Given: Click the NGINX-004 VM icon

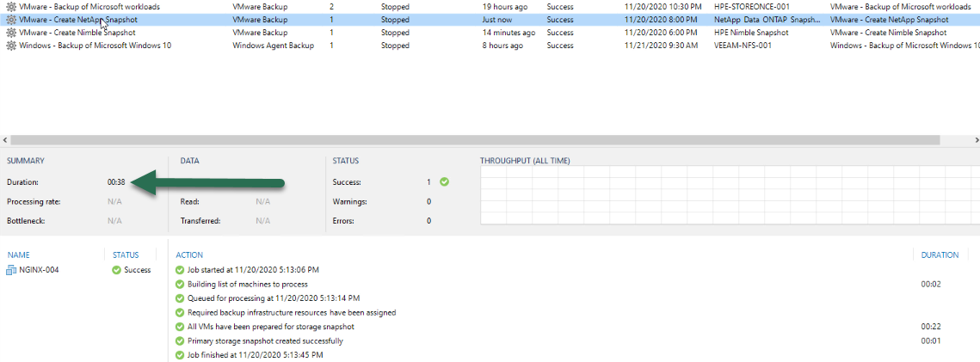Looking at the screenshot, I should tap(11, 270).
